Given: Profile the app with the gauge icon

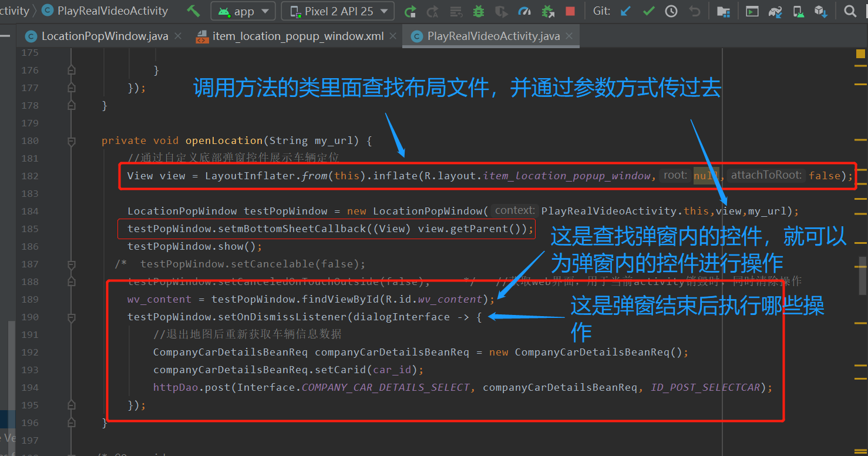Looking at the screenshot, I should click(524, 11).
